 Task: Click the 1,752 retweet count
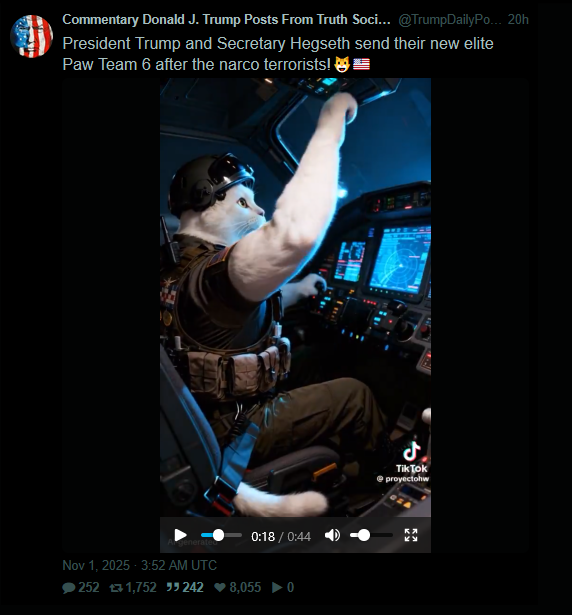tap(141, 588)
